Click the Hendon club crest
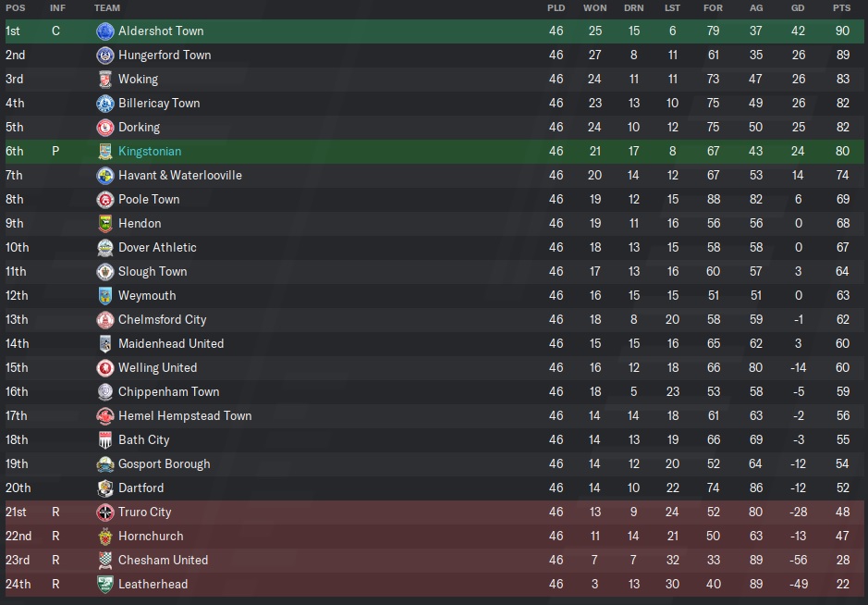 [105, 224]
